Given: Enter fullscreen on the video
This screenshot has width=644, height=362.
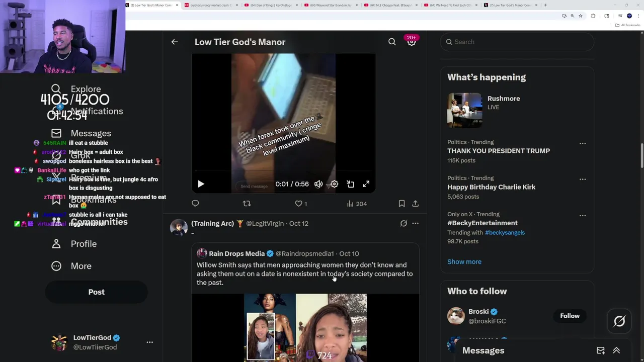Looking at the screenshot, I should (366, 184).
